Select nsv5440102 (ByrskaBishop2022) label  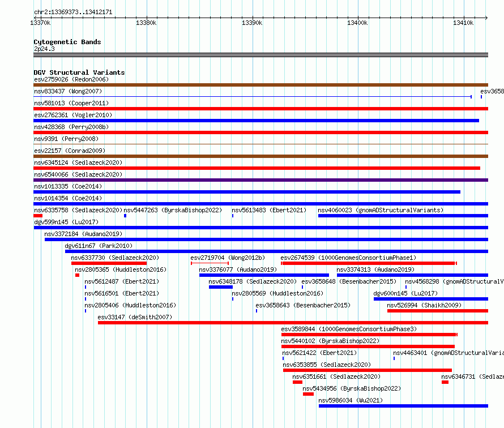330,341
